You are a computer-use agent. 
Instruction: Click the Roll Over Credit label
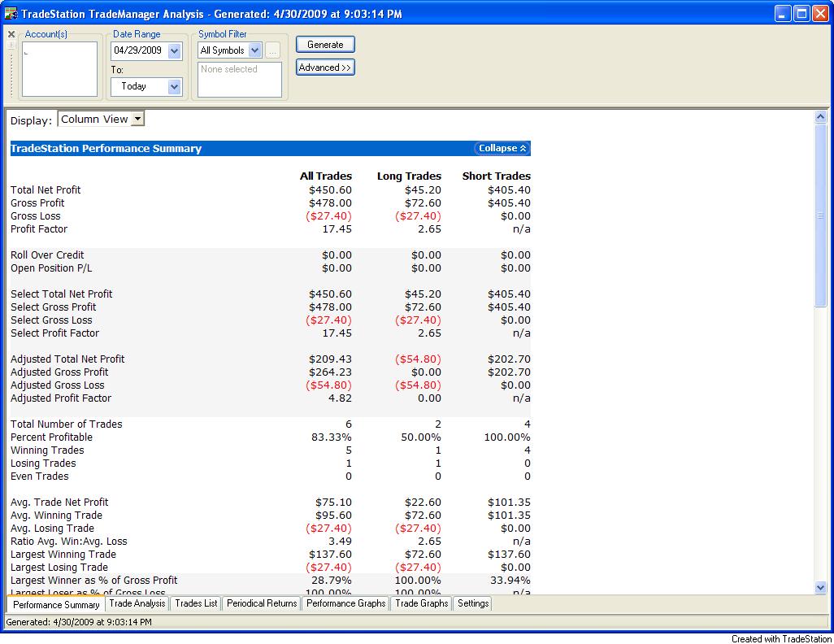pos(47,255)
